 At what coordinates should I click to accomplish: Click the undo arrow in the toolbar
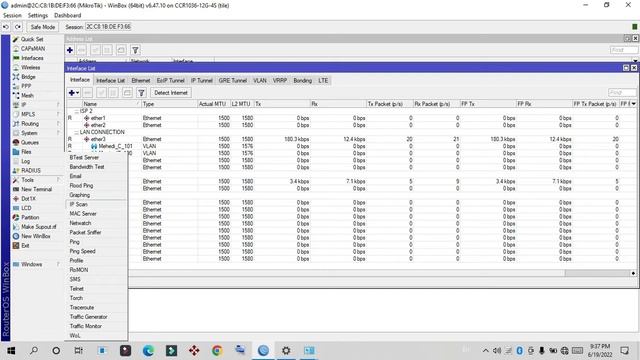click(6, 27)
